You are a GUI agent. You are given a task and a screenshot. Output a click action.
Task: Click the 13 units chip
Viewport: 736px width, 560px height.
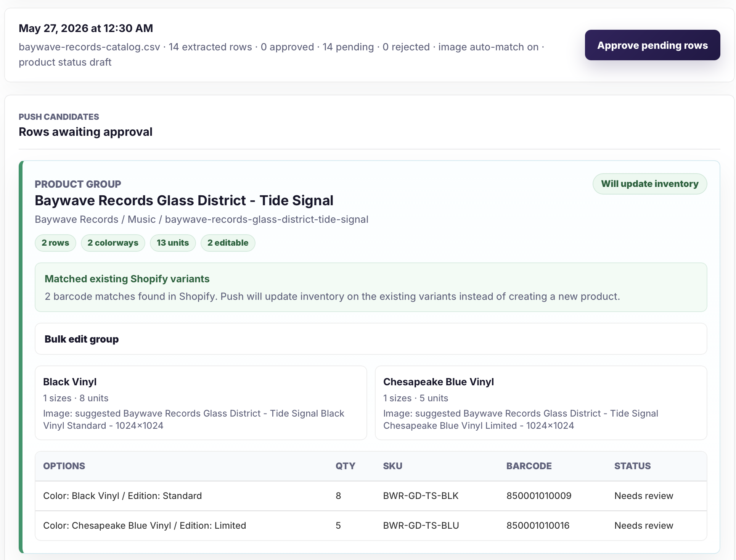[x=173, y=243]
